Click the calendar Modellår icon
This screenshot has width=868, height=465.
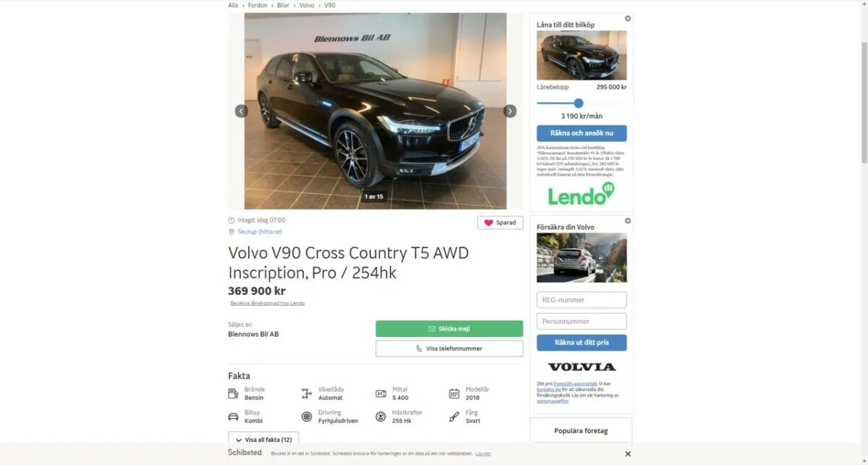tap(454, 393)
